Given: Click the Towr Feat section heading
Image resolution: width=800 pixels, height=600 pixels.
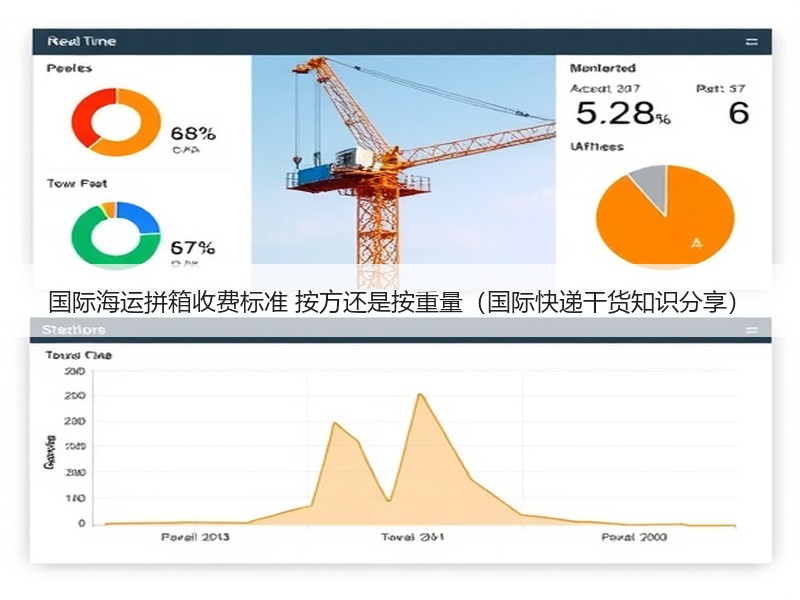Looking at the screenshot, I should 77,183.
